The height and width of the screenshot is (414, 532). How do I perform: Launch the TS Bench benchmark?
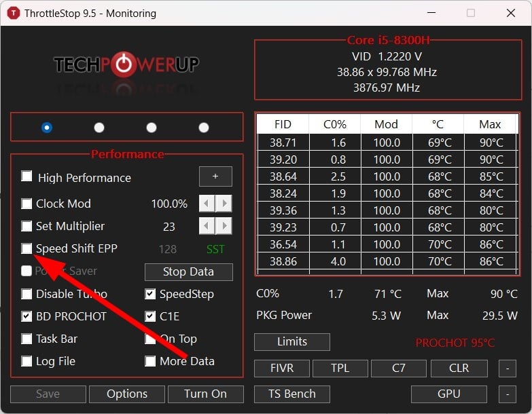point(292,394)
